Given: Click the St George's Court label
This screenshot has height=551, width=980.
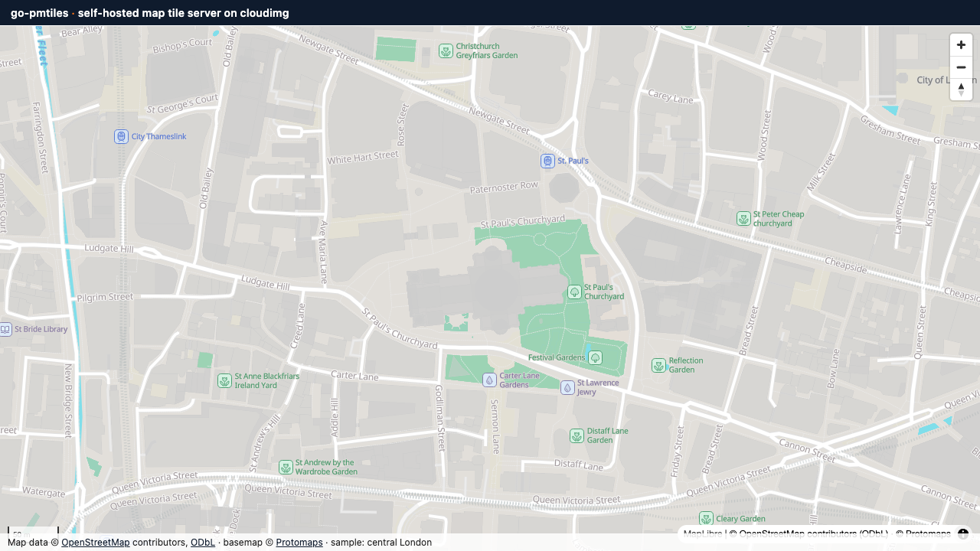Looking at the screenshot, I should [x=183, y=105].
